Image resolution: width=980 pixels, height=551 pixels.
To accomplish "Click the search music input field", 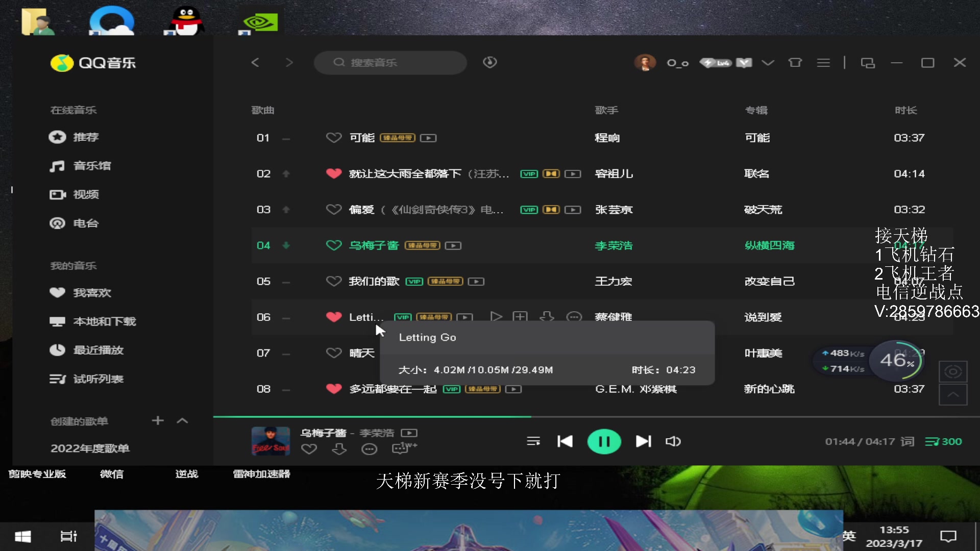I will [390, 62].
